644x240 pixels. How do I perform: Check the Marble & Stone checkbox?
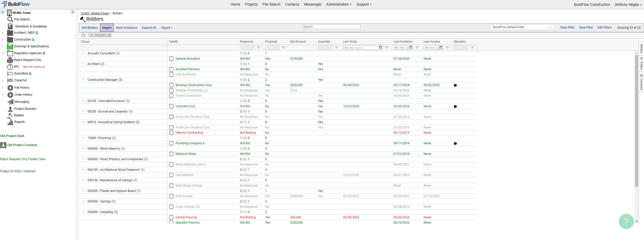coord(171,154)
